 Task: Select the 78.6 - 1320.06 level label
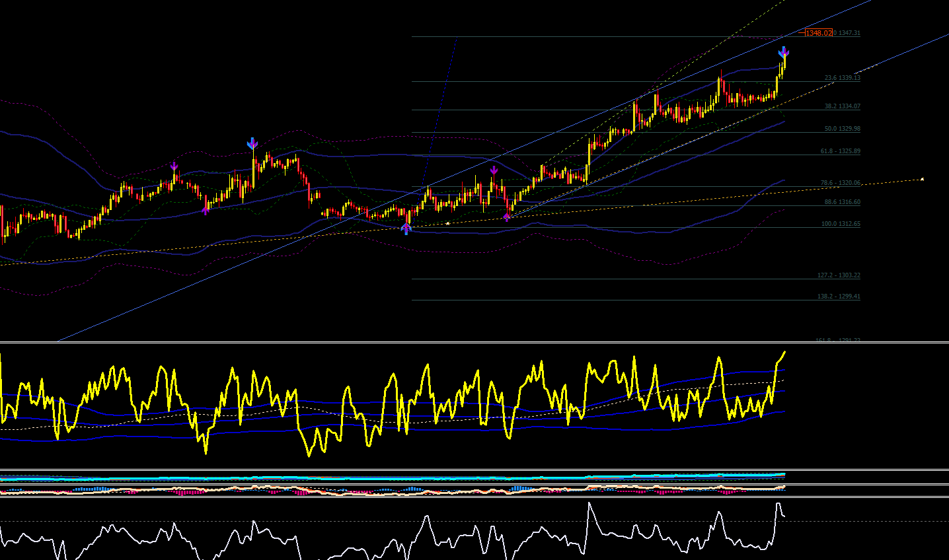click(840, 183)
